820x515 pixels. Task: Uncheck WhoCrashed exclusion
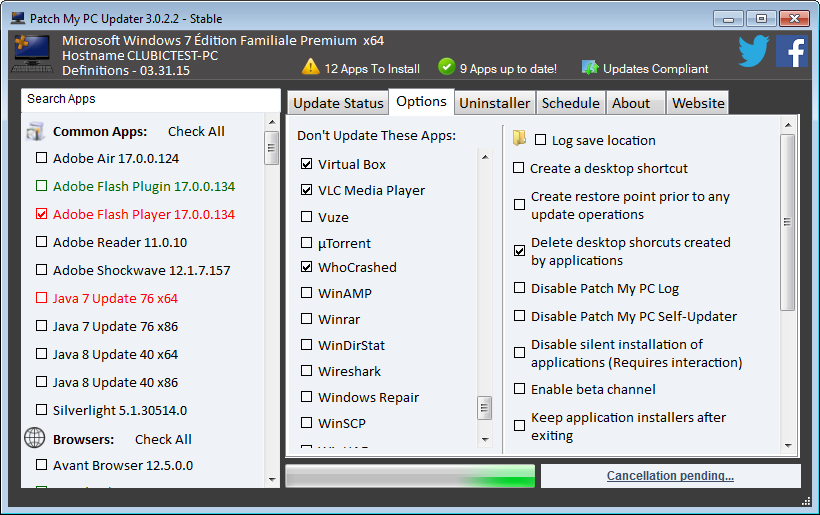[306, 267]
